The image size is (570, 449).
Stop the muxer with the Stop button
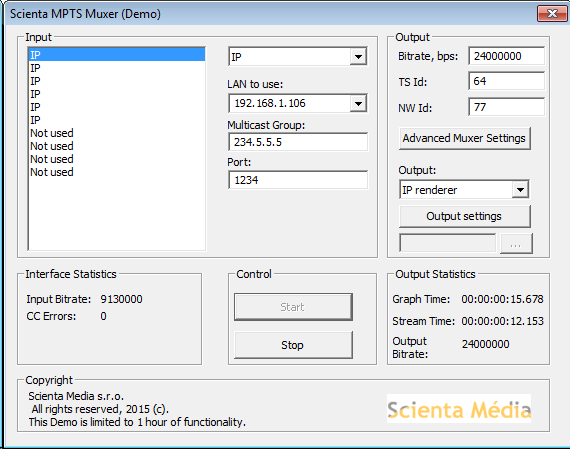click(293, 345)
